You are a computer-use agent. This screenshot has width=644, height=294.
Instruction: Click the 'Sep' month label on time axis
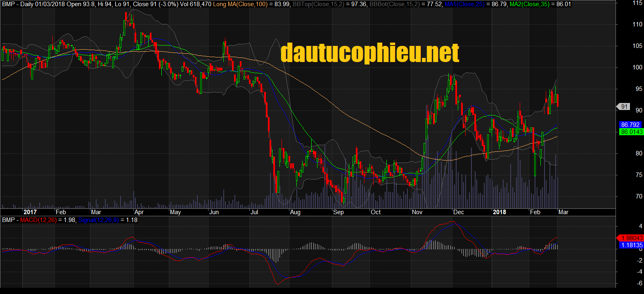coord(339,212)
